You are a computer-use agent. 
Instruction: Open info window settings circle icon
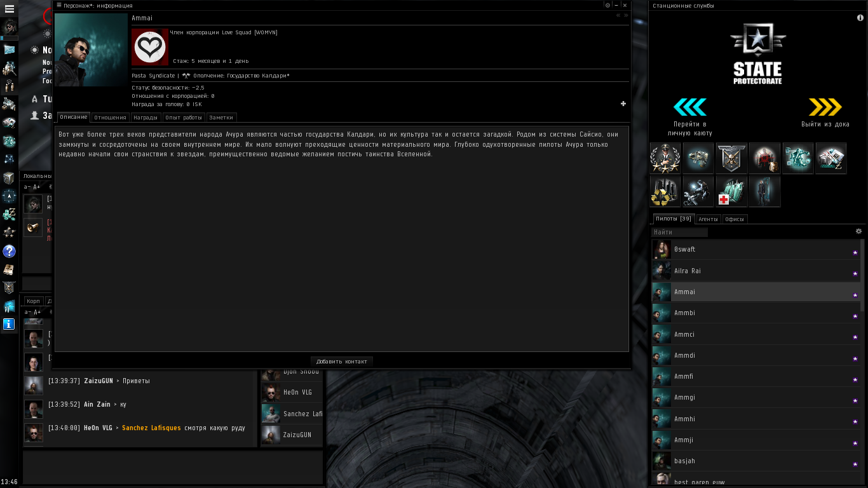point(607,5)
